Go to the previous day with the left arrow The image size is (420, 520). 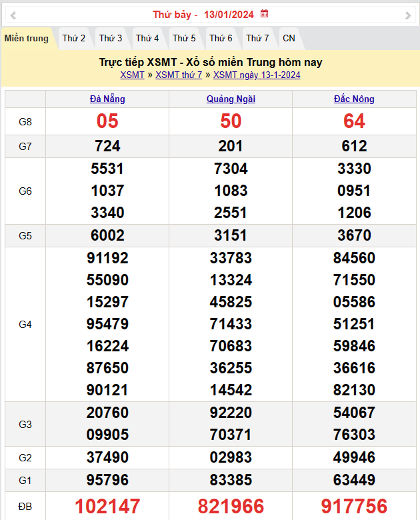[13, 15]
